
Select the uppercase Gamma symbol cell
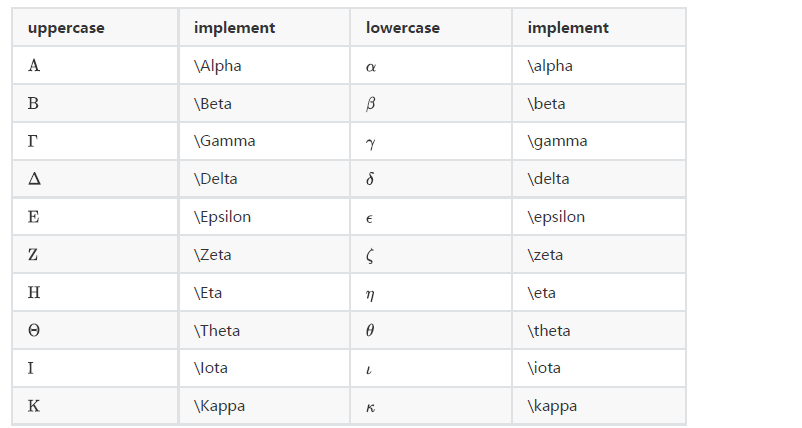(34, 141)
